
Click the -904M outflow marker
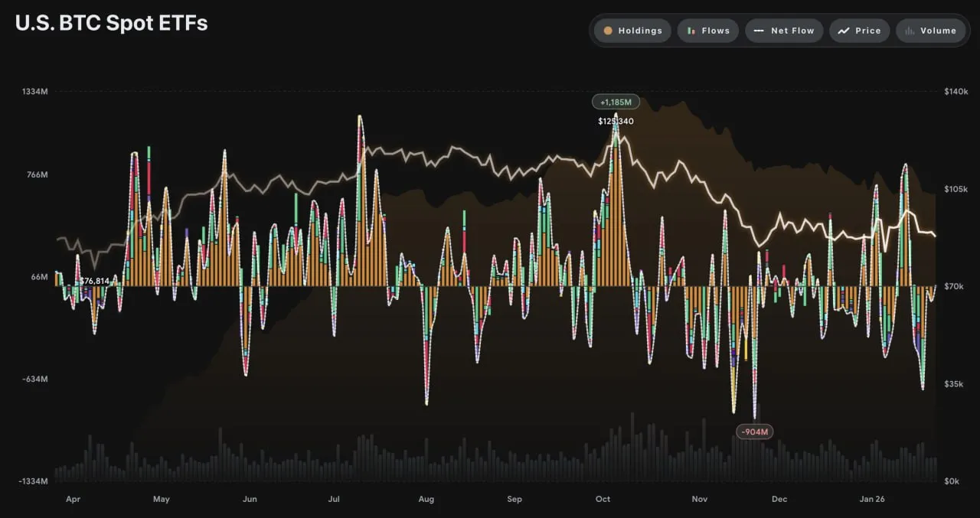coord(754,432)
